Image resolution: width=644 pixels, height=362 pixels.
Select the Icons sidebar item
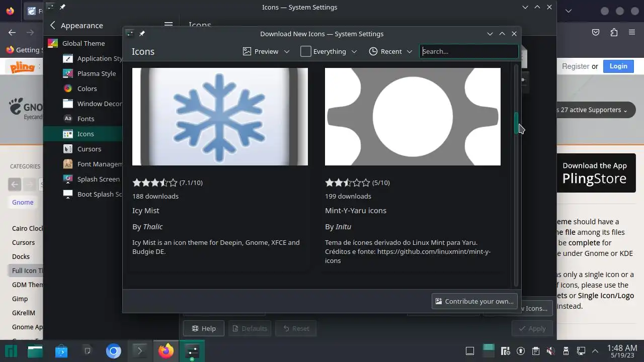coord(83,134)
